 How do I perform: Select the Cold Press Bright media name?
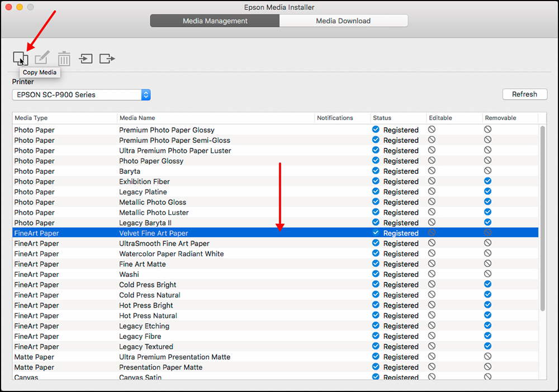148,285
